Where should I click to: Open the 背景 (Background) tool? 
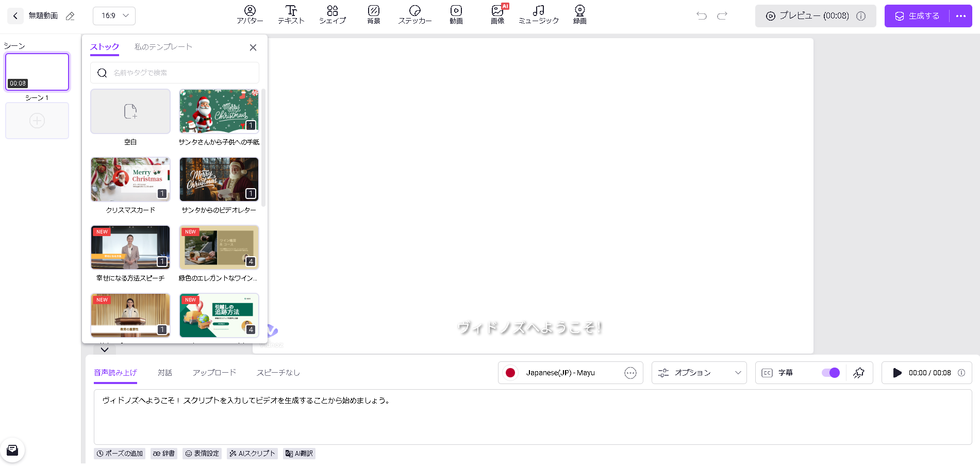(374, 15)
